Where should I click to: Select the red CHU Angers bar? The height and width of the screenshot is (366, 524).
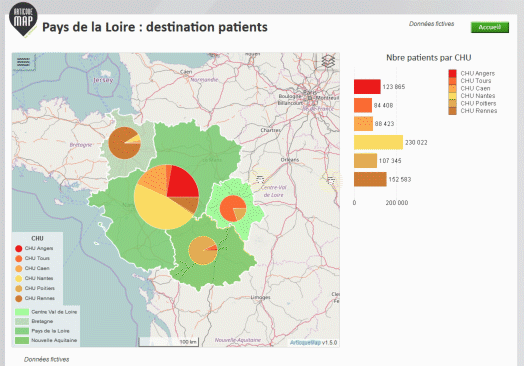click(367, 87)
